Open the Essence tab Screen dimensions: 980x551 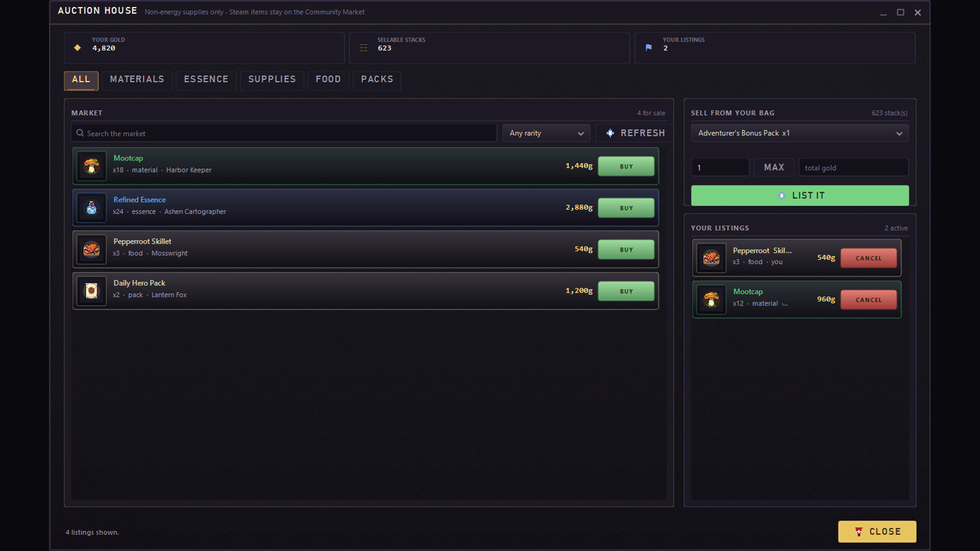(206, 81)
